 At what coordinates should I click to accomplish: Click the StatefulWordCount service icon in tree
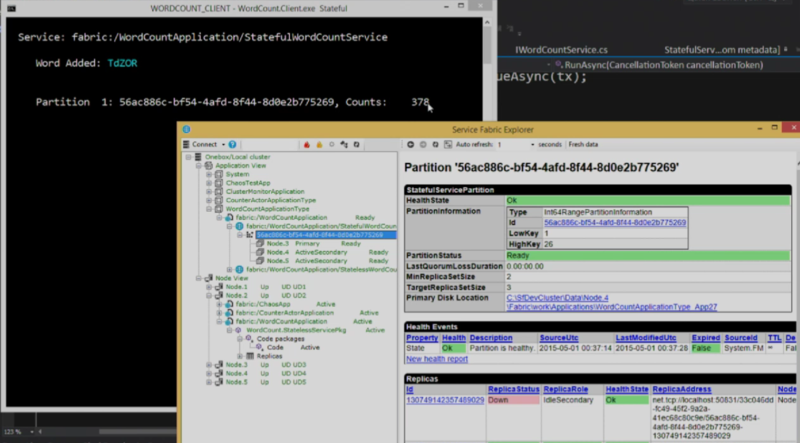(x=239, y=226)
